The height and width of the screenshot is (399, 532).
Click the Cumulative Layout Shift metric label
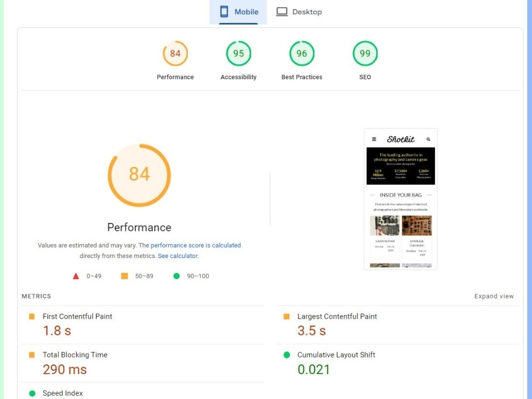tap(336, 355)
